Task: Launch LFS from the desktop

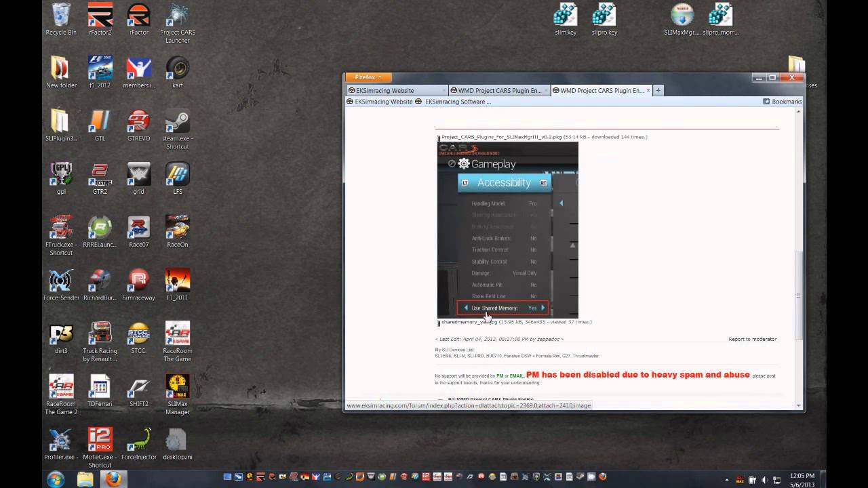Action: point(178,178)
